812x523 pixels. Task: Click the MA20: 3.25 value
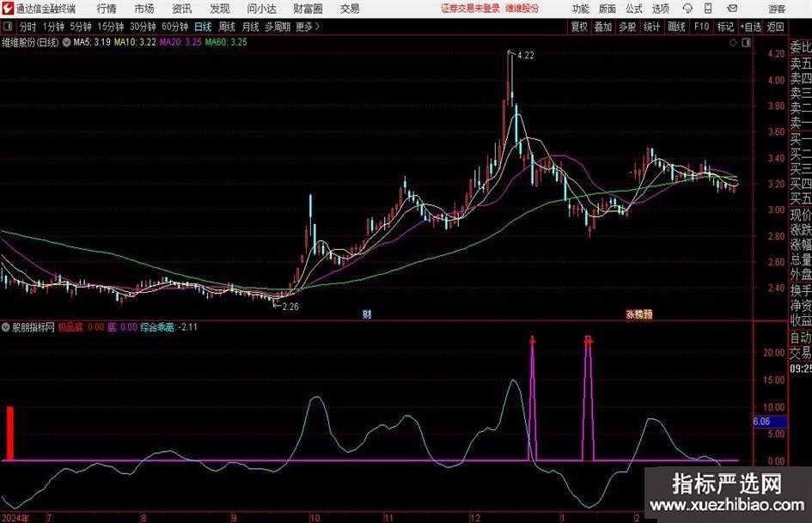pyautogui.click(x=180, y=42)
